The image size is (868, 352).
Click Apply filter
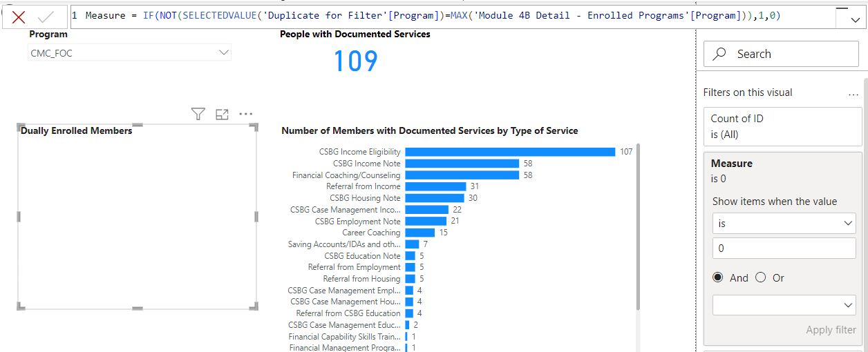(x=831, y=330)
